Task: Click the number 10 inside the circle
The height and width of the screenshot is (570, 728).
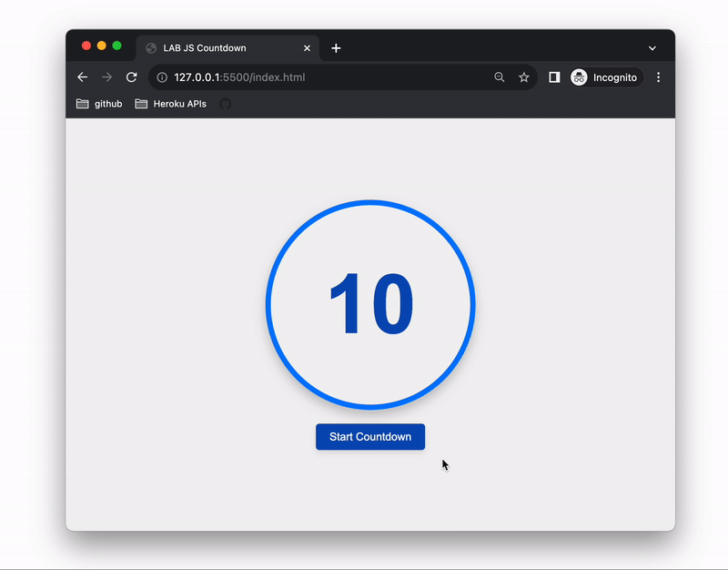Action: tap(370, 305)
